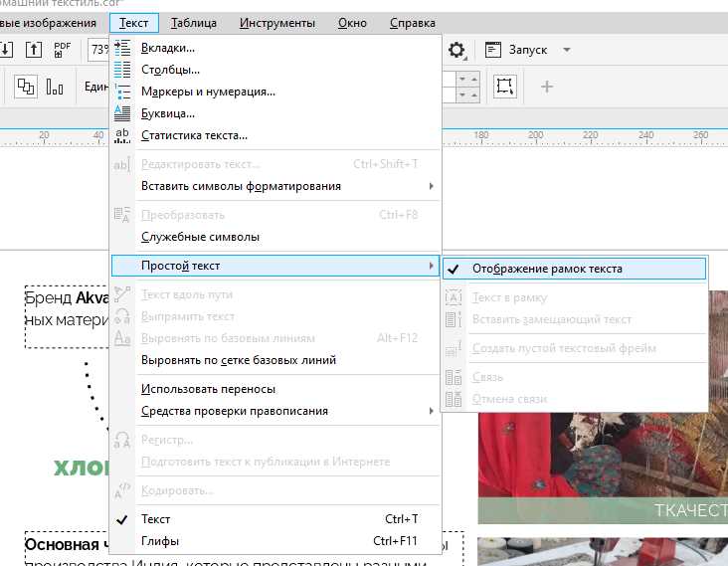Open the Запуск dropdown arrow

pyautogui.click(x=567, y=50)
